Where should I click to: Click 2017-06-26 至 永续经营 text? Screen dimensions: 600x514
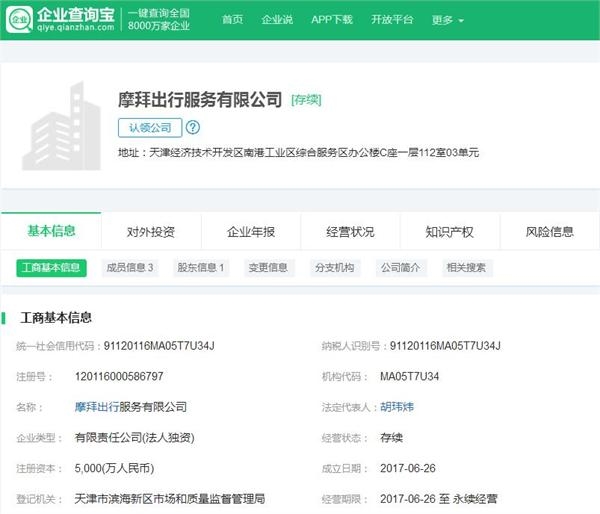(439, 499)
